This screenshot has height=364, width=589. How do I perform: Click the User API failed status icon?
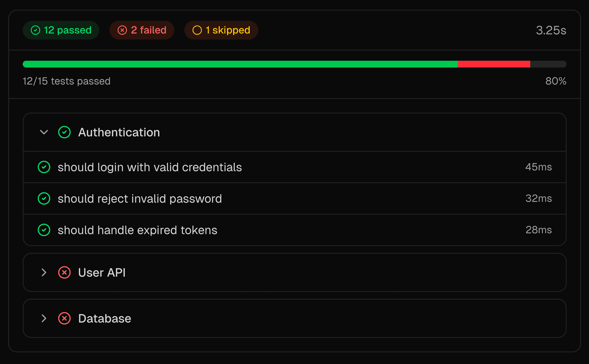coord(64,272)
